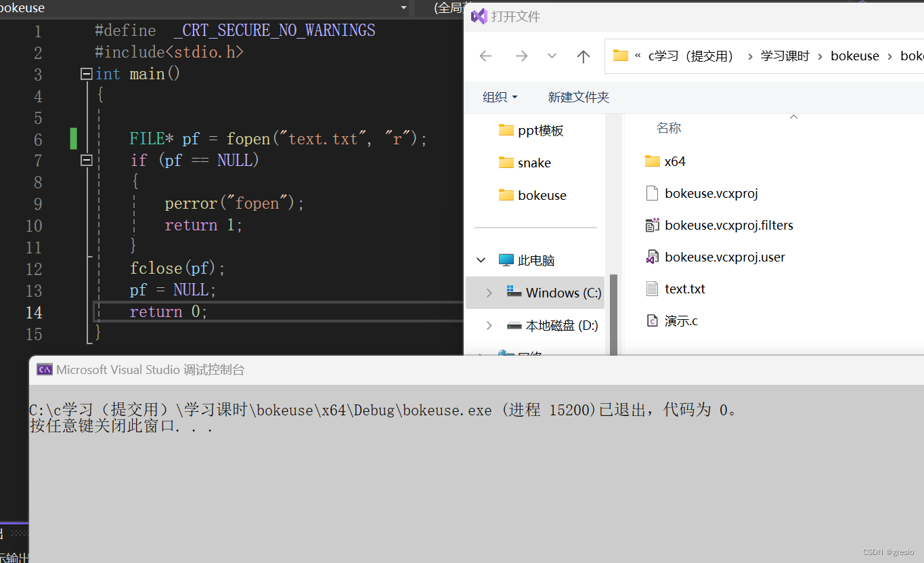This screenshot has height=563, width=924.
Task: Open bokeuse project scope dropdown in editor
Action: click(403, 8)
